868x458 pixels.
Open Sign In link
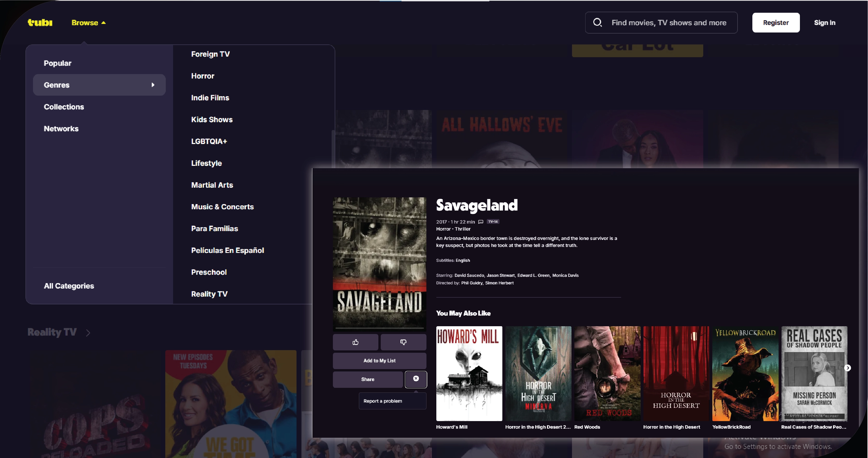coord(824,23)
